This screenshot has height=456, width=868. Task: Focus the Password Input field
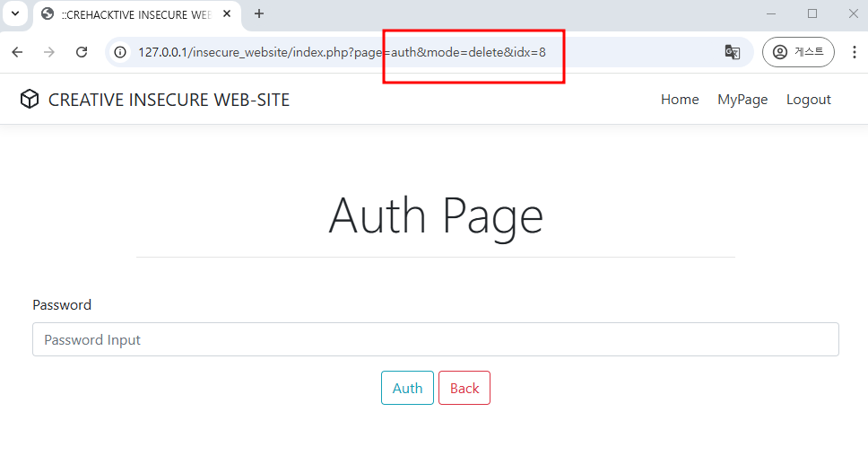[x=436, y=339]
